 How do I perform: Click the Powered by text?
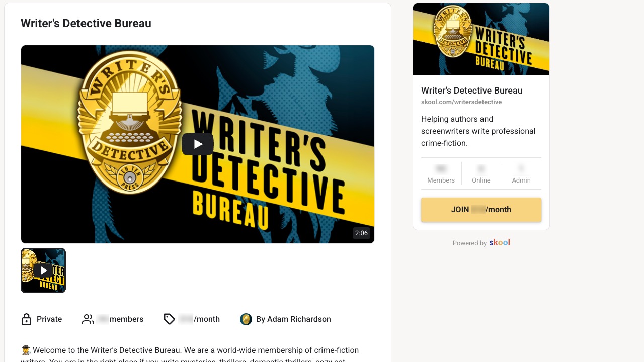point(469,243)
